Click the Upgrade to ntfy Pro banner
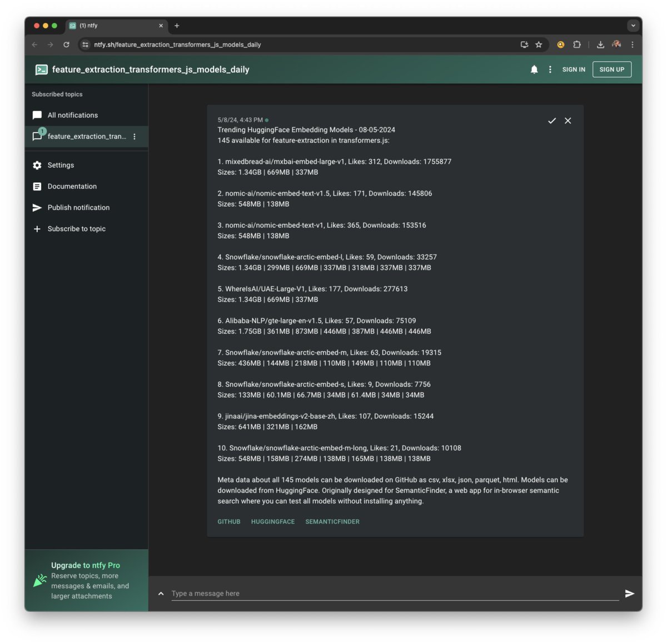This screenshot has height=644, width=667. pyautogui.click(x=86, y=580)
